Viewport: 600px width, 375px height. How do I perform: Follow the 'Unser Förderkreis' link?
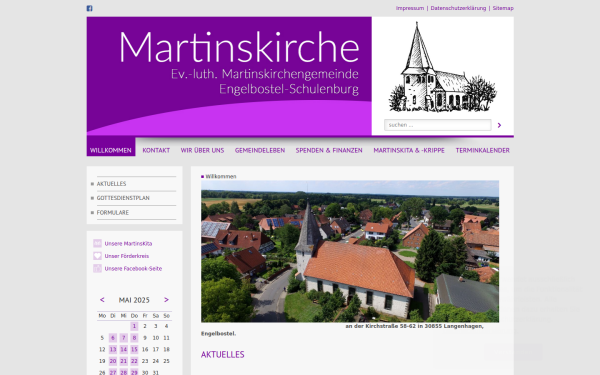[x=127, y=256]
